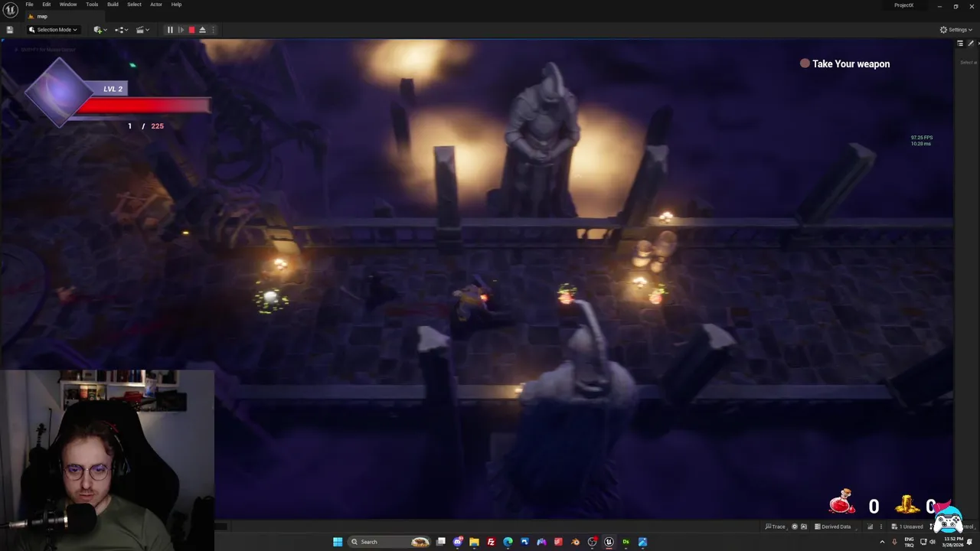
Task: Open play mode options (three dots) beside Eject
Action: coord(213,30)
